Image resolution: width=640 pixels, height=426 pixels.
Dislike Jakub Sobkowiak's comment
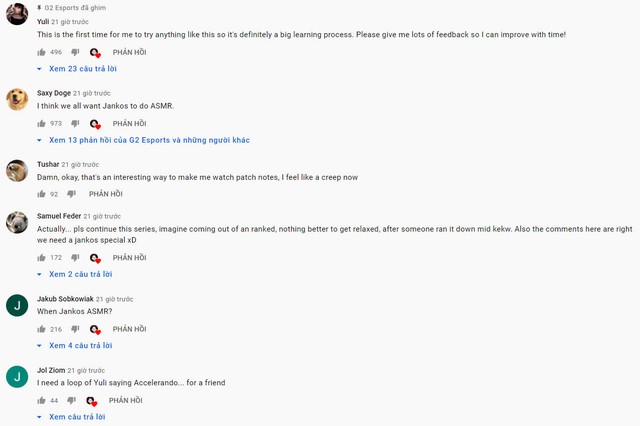tap(75, 329)
